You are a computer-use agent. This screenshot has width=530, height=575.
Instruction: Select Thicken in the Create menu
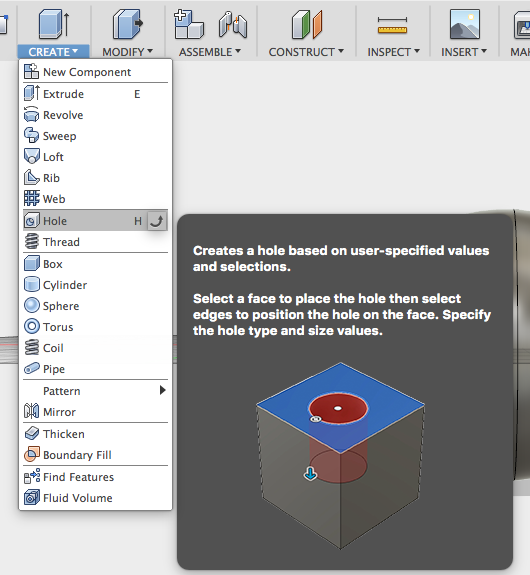95,434
